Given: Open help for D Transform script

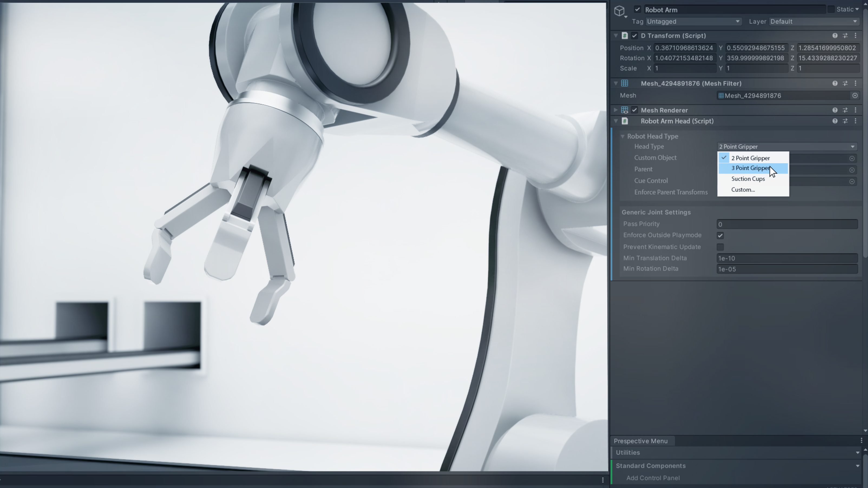Looking at the screenshot, I should pos(835,36).
